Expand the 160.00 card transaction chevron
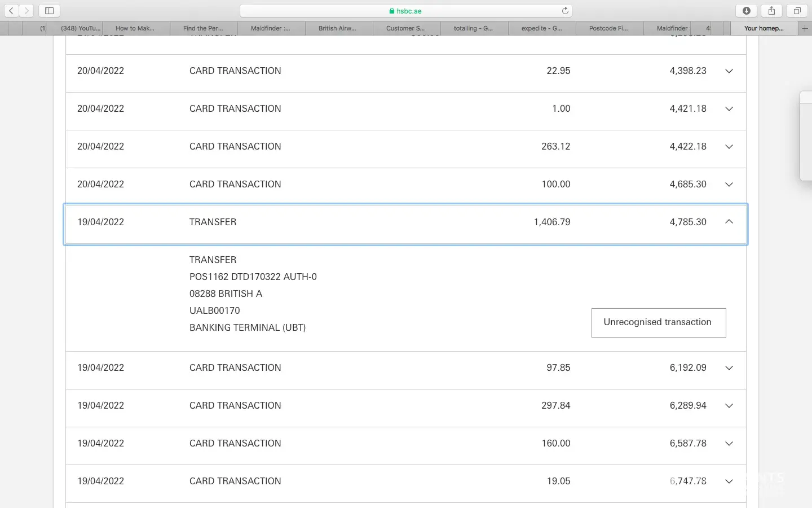 point(729,444)
